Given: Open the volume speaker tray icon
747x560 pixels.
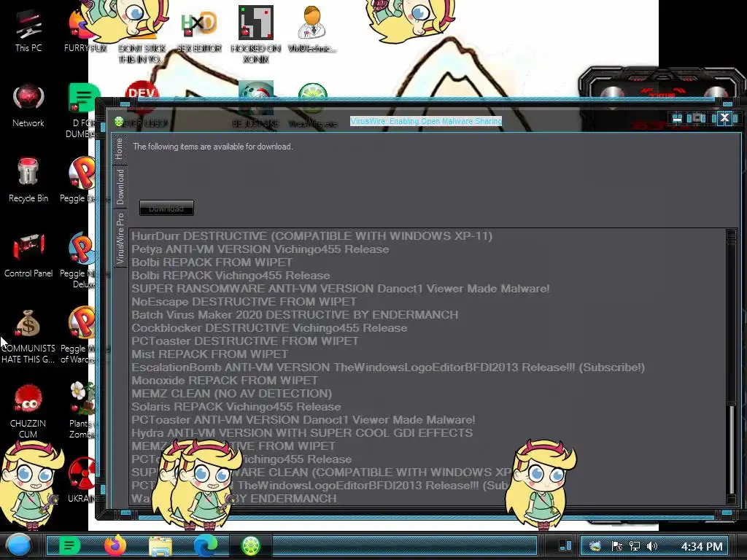Looking at the screenshot, I should click(x=651, y=546).
